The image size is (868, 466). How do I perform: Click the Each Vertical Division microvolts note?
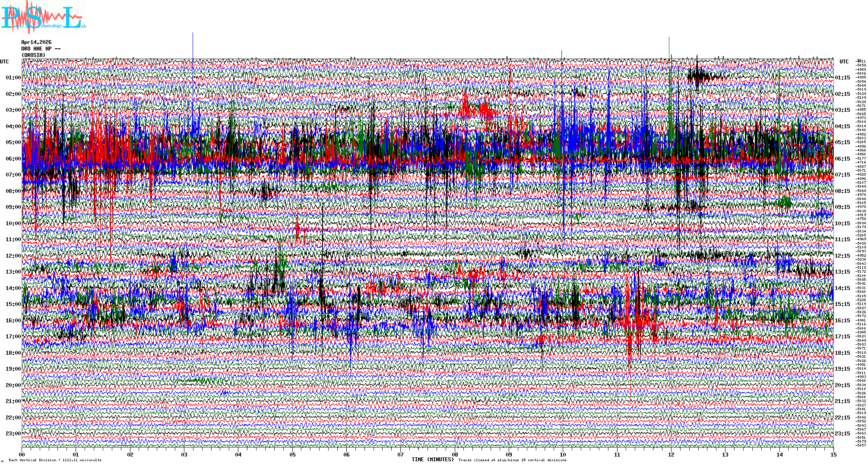coord(55,460)
